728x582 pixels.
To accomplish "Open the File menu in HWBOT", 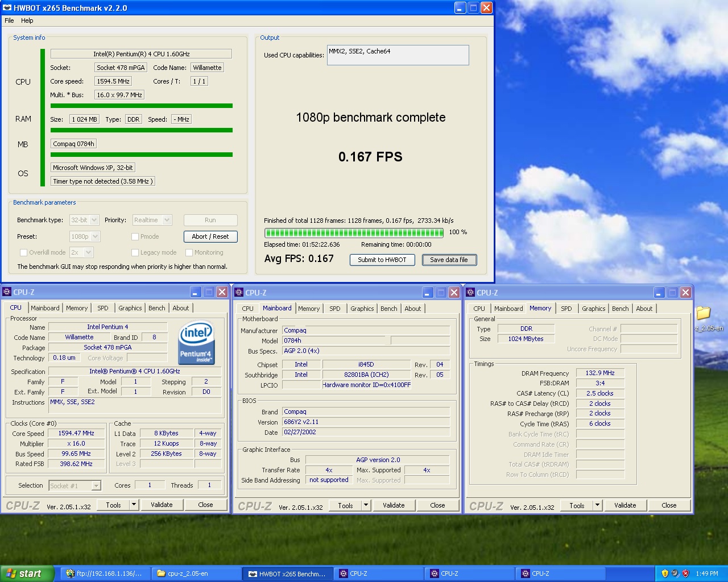I will (9, 20).
